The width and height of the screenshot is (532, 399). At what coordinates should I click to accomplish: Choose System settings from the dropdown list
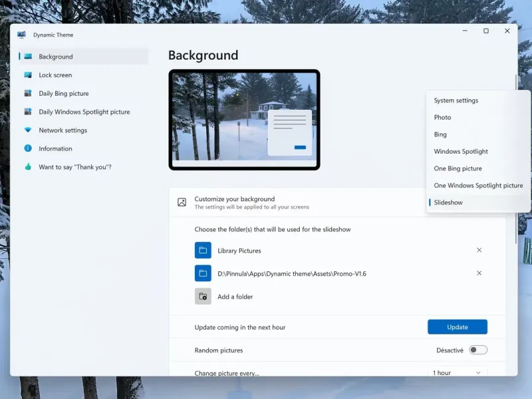coord(478,100)
